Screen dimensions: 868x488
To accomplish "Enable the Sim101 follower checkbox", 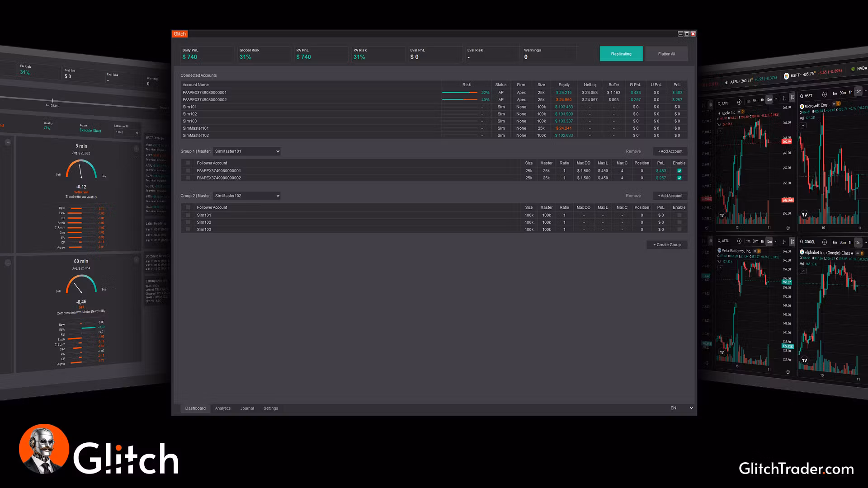I will tap(679, 215).
